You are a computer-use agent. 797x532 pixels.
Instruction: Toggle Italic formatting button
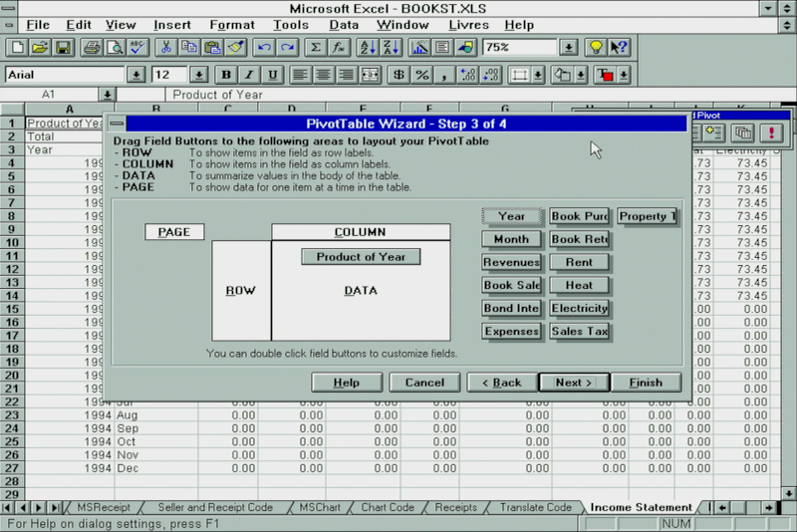click(x=248, y=75)
